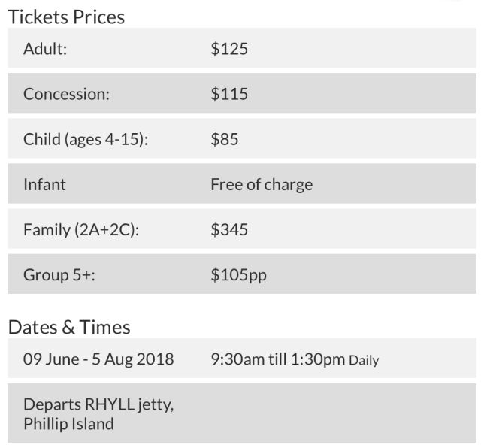Image resolution: width=481 pixels, height=448 pixels.
Task: Click the $115 concession price
Action: click(229, 94)
